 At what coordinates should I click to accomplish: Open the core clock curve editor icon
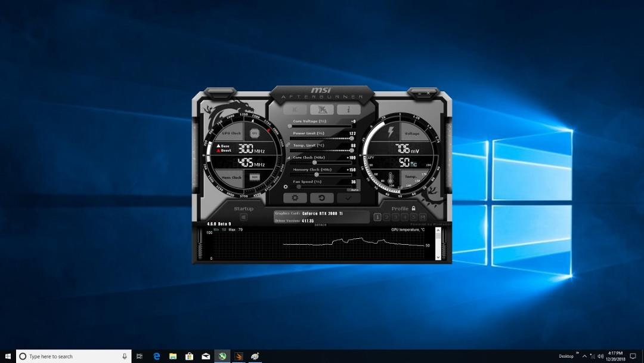[x=289, y=158]
